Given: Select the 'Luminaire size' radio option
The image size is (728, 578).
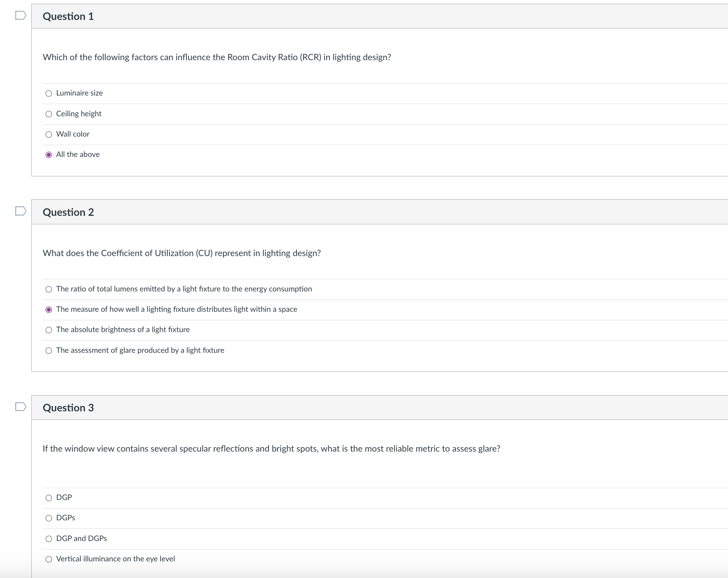Looking at the screenshot, I should (49, 93).
